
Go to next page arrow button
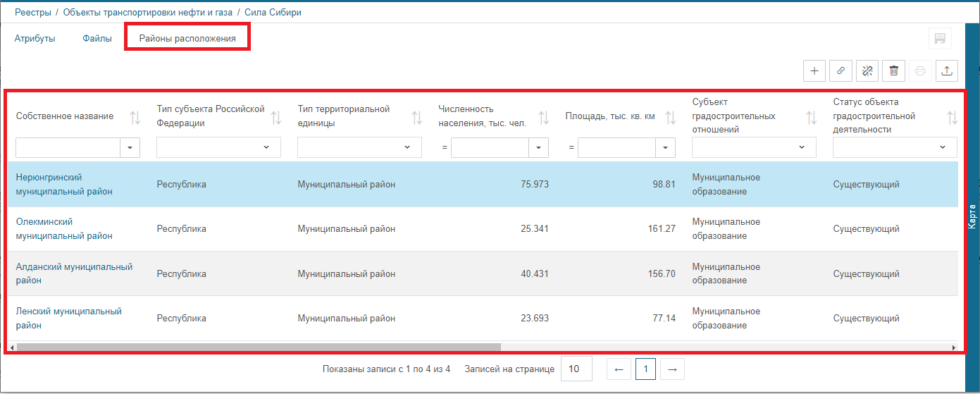point(672,369)
